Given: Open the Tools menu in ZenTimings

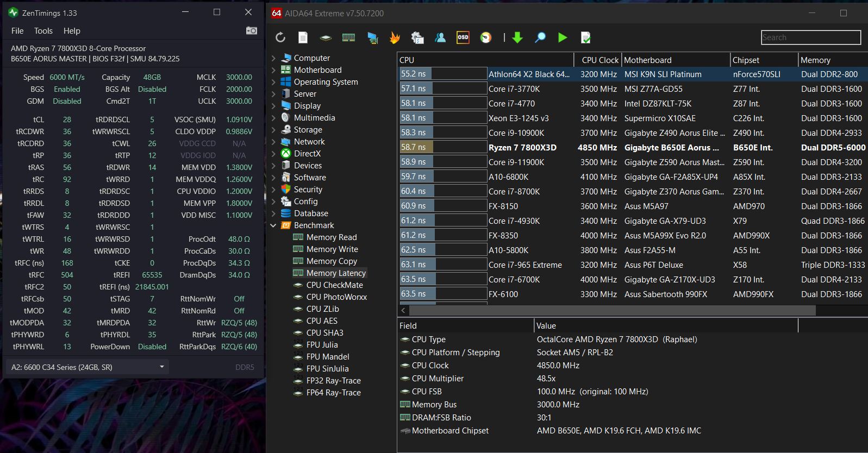Looking at the screenshot, I should click(43, 31).
